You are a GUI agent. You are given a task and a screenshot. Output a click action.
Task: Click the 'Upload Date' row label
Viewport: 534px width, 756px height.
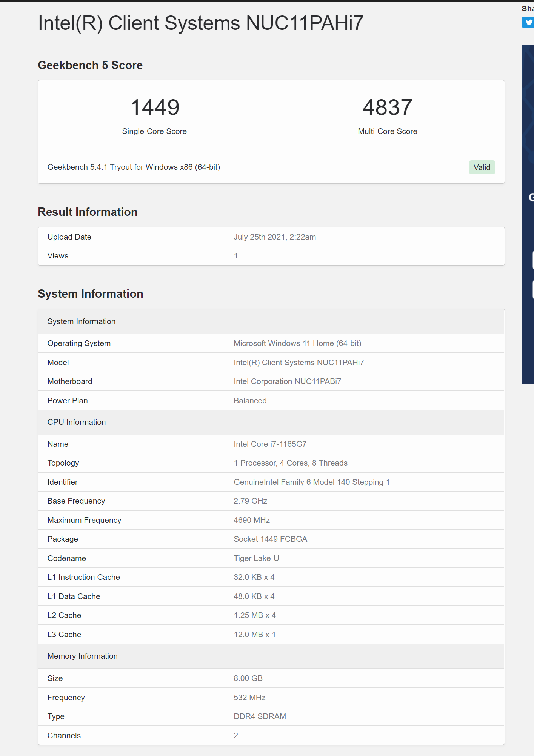coord(69,237)
